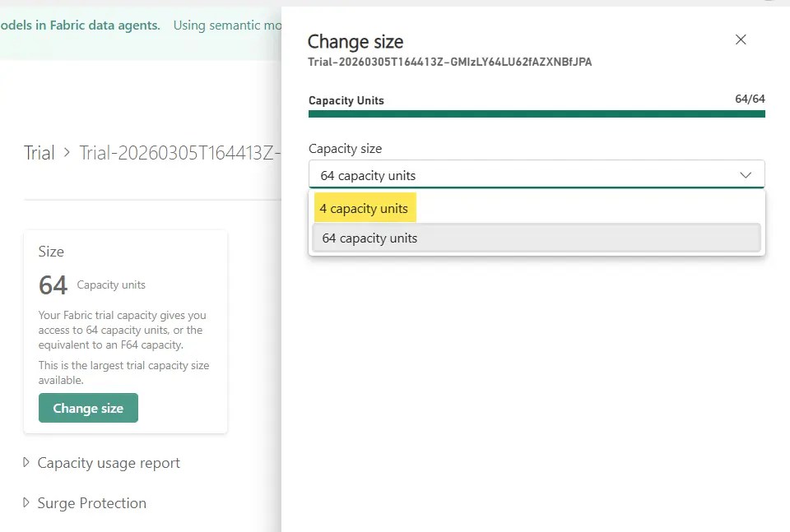This screenshot has width=790, height=532.
Task: Click the 'odels in Fabric data agents.' banner text
Action: tap(80, 25)
